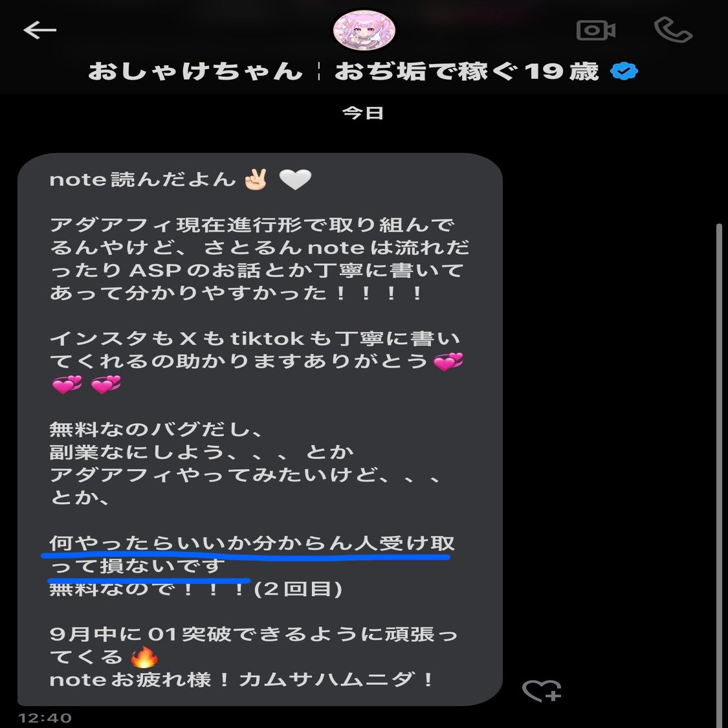Click the blue verified badge
728x728 pixels.
624,71
